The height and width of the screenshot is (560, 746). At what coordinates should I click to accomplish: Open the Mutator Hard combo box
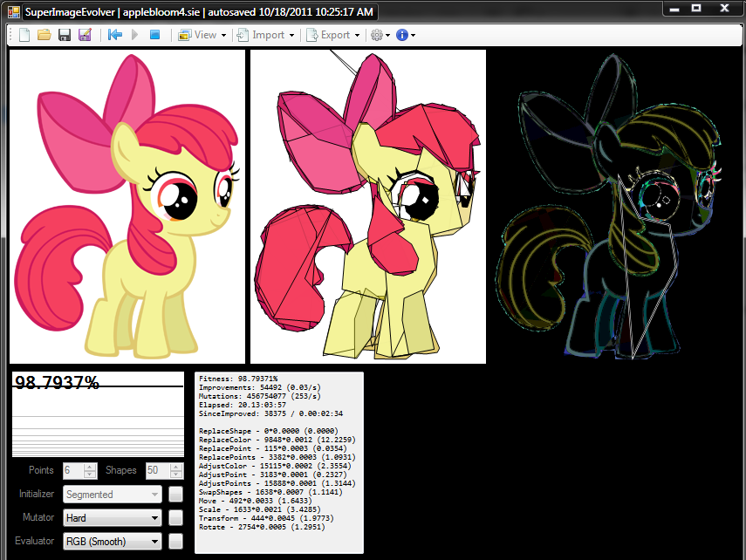pyautogui.click(x=113, y=517)
